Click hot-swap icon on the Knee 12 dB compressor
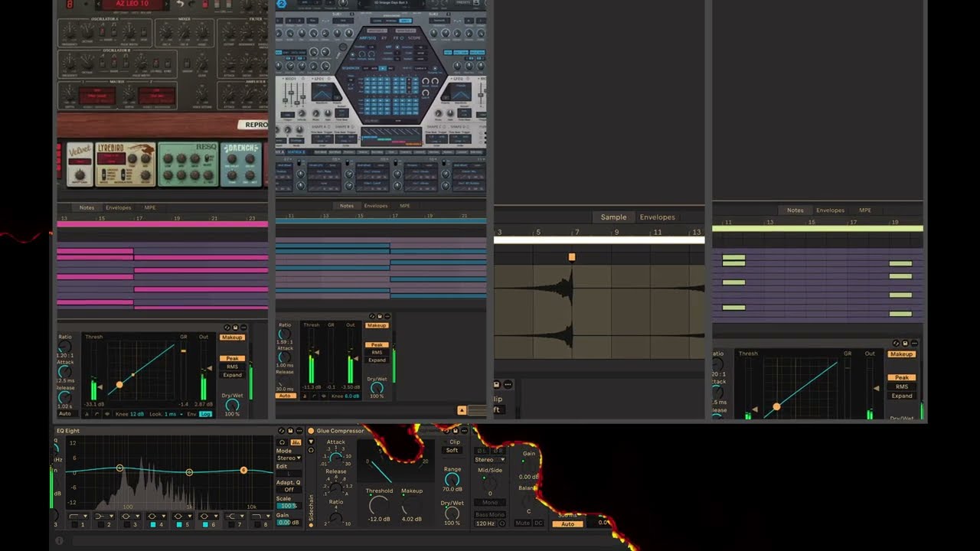Screen dimensions: 980x551 click(226, 328)
